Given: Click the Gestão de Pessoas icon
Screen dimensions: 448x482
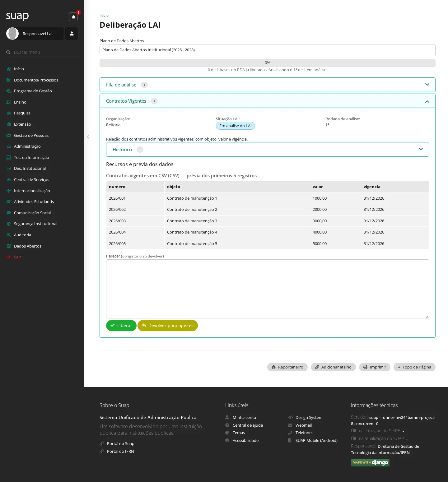Looking at the screenshot, I should pos(9,135).
